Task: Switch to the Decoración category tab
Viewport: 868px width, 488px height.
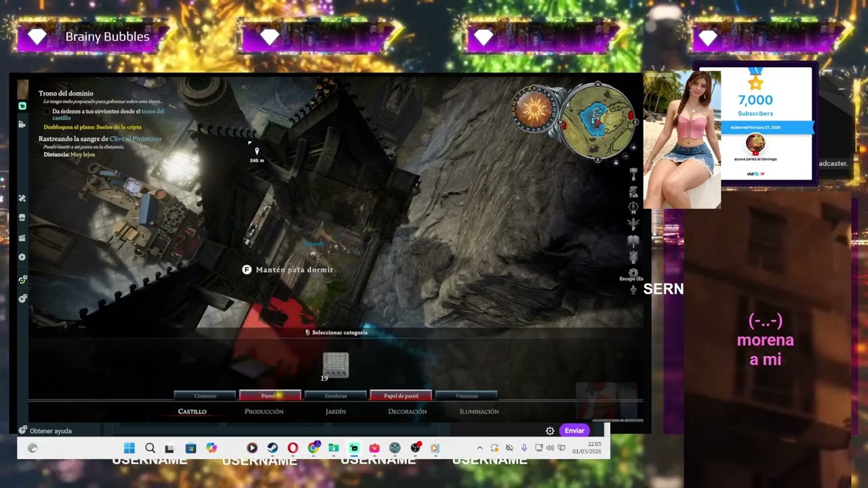Action: (408, 411)
